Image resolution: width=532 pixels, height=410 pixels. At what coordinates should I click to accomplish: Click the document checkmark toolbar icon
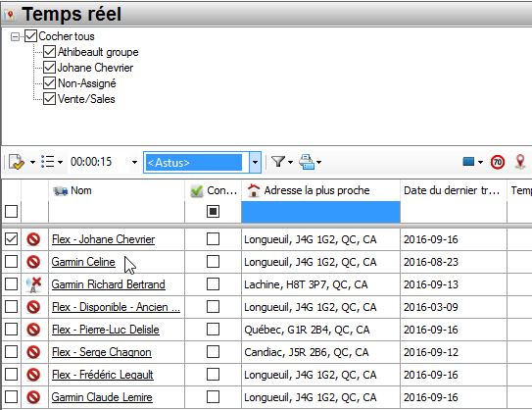point(17,162)
